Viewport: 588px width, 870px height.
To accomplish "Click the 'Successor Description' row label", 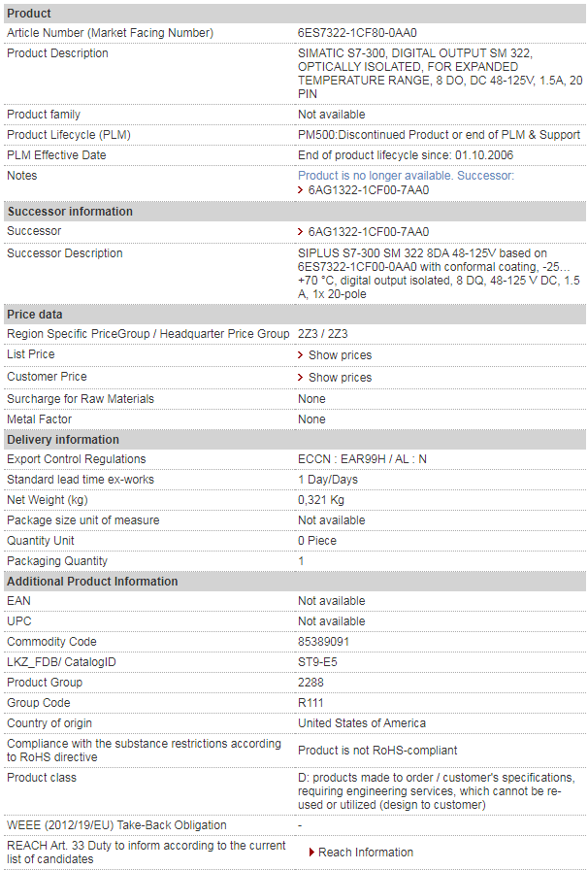I will [65, 253].
